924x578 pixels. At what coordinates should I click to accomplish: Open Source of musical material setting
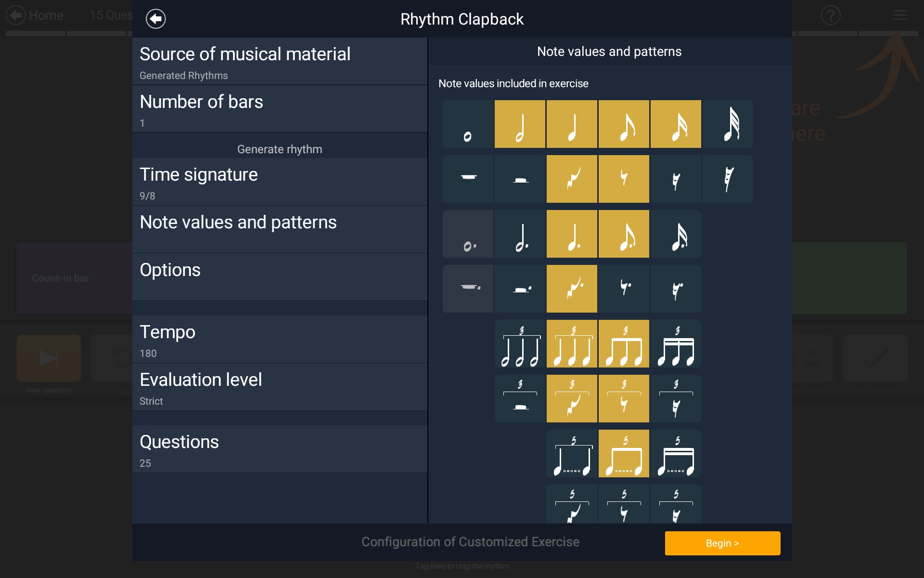click(x=280, y=62)
